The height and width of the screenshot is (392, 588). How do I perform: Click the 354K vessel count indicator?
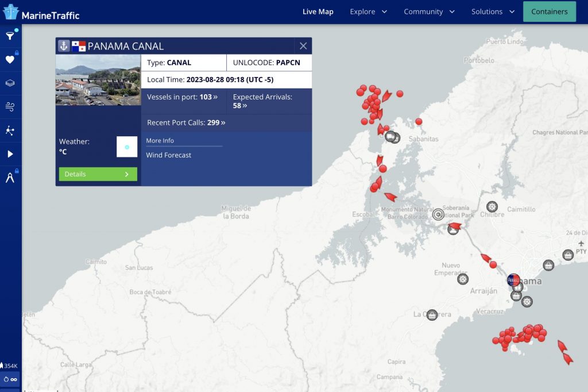[x=9, y=366]
